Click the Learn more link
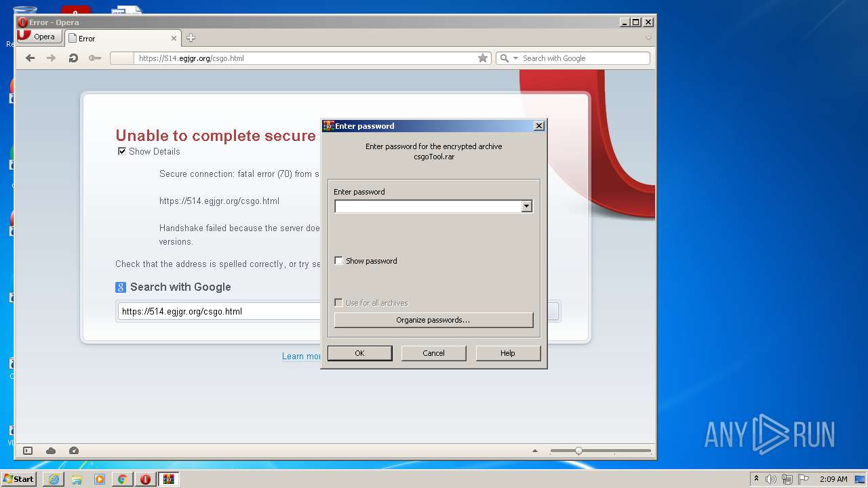This screenshot has height=488, width=868. coord(302,357)
